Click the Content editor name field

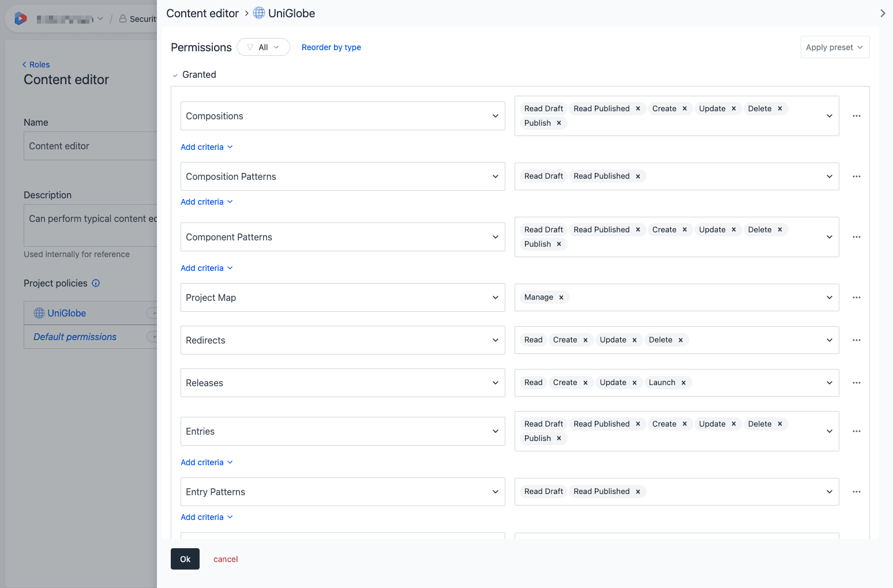tap(89, 146)
